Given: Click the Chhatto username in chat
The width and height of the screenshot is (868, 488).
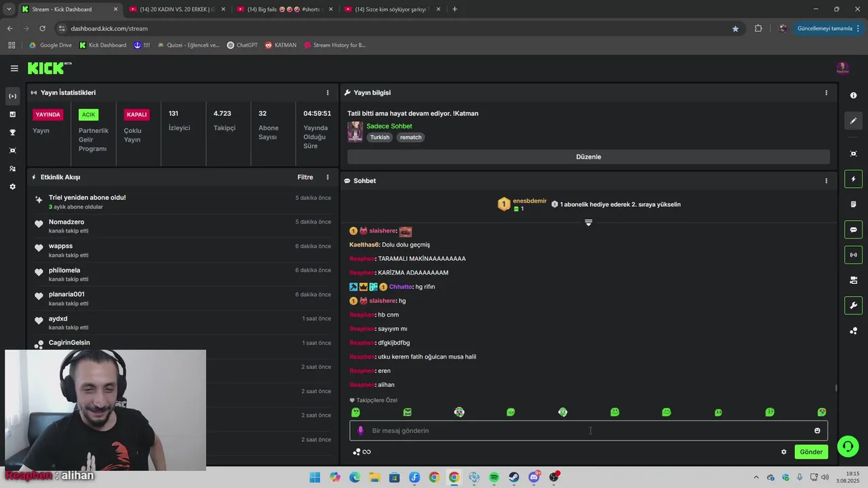Looking at the screenshot, I should tap(400, 287).
